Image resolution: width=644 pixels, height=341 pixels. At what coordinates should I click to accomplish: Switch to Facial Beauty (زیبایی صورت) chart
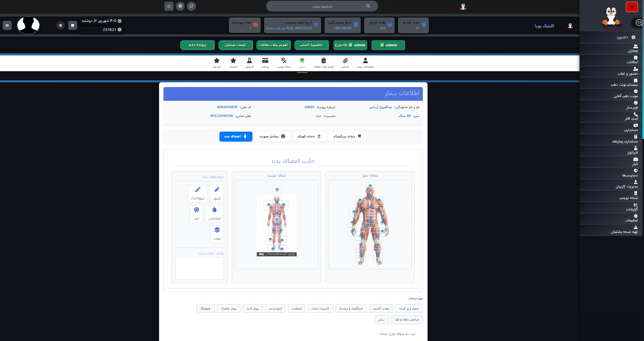tap(272, 136)
